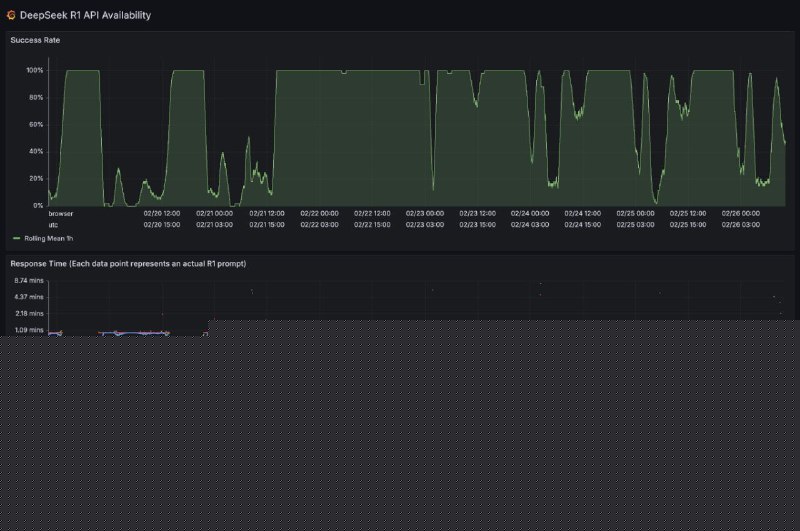The height and width of the screenshot is (531, 800).
Task: Click the 4.37 mins axis label
Action: pos(29,297)
